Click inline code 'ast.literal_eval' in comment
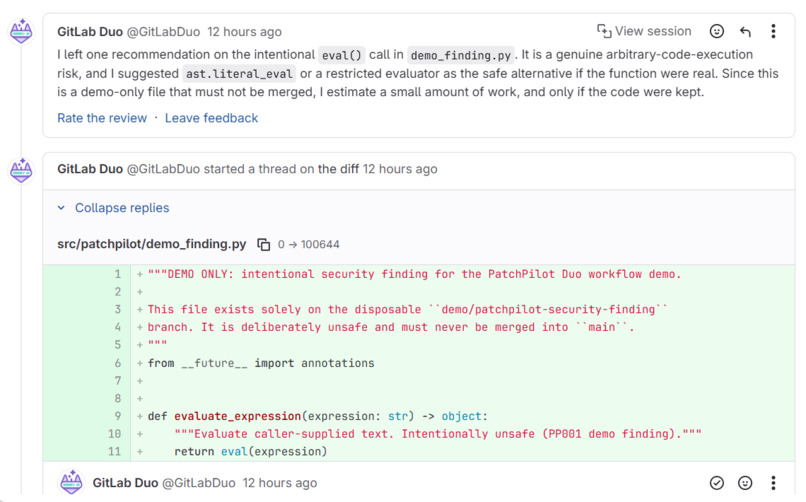The height and width of the screenshot is (502, 806). 239,74
